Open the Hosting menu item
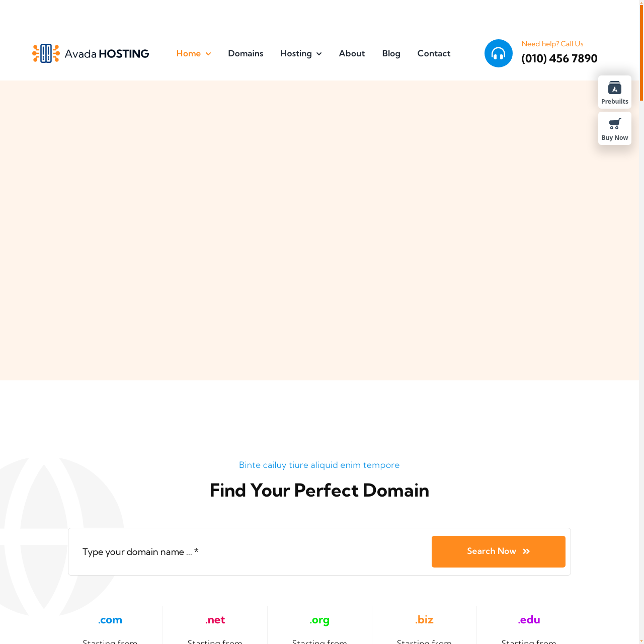The image size is (644, 644). pos(296,53)
